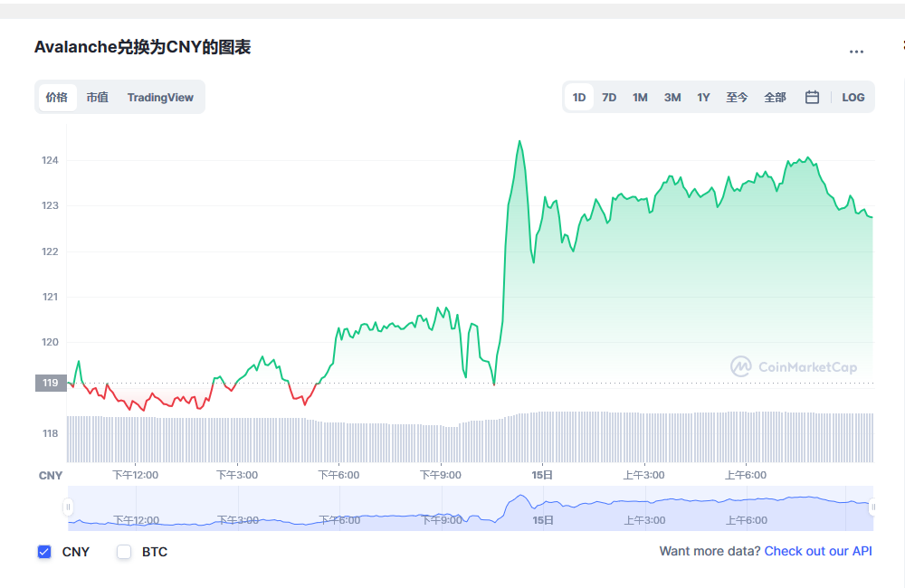Select the 价格 tab

[x=57, y=97]
